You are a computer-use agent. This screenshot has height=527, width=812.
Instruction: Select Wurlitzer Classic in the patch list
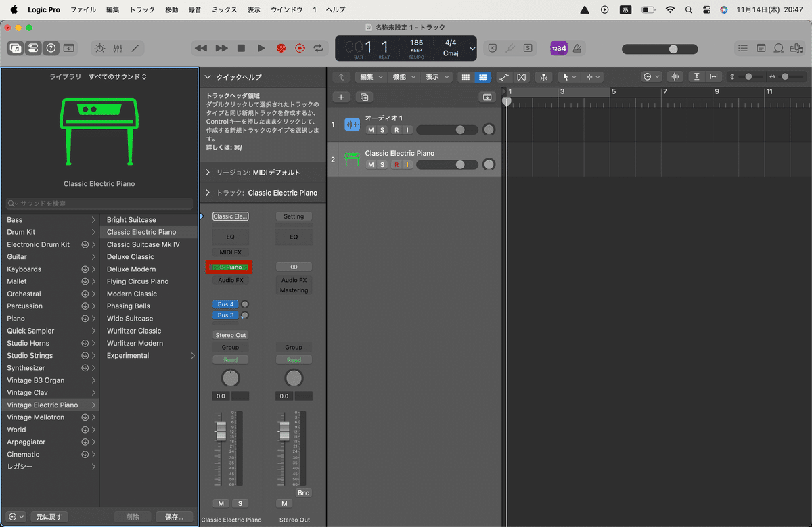point(134,331)
